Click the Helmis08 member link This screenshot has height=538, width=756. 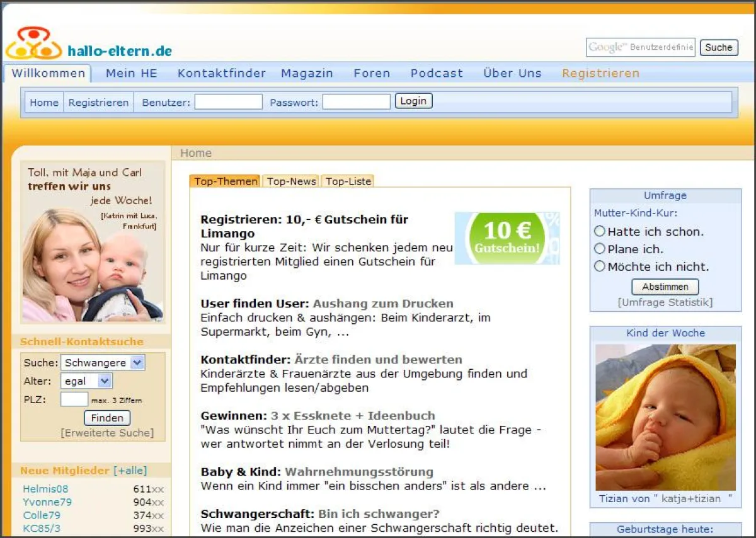(45, 489)
